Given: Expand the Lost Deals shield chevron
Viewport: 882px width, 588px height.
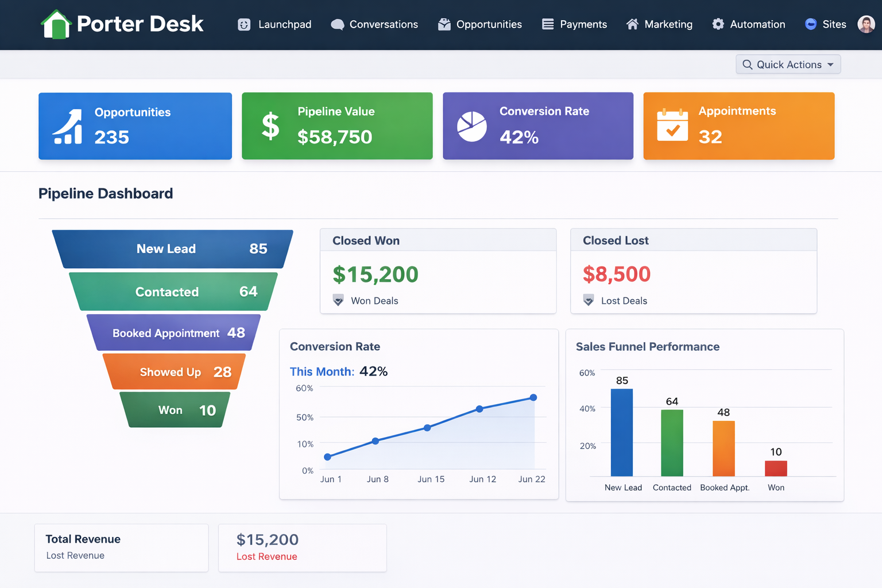Looking at the screenshot, I should (x=588, y=300).
